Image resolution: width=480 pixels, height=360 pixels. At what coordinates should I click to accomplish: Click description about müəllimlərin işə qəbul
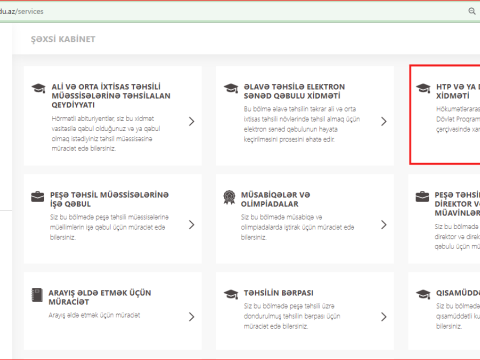tap(109, 227)
